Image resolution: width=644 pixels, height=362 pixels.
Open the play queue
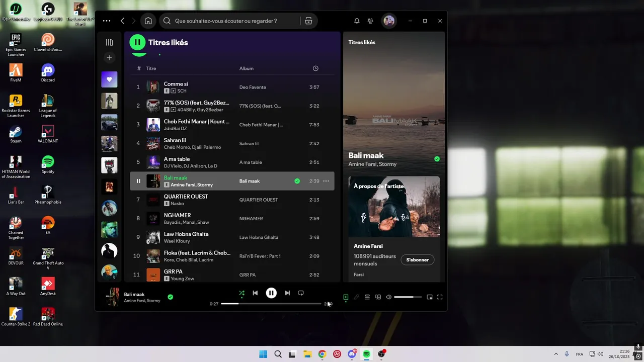point(367,297)
